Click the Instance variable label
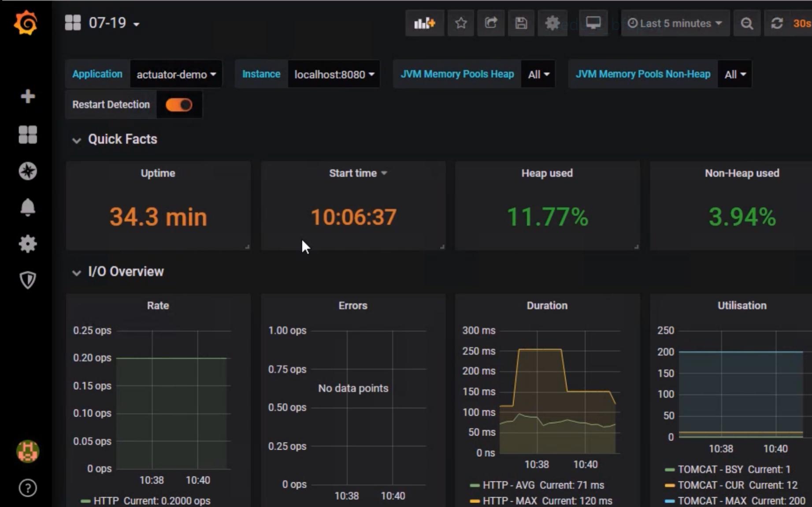This screenshot has height=507, width=812. tap(261, 74)
